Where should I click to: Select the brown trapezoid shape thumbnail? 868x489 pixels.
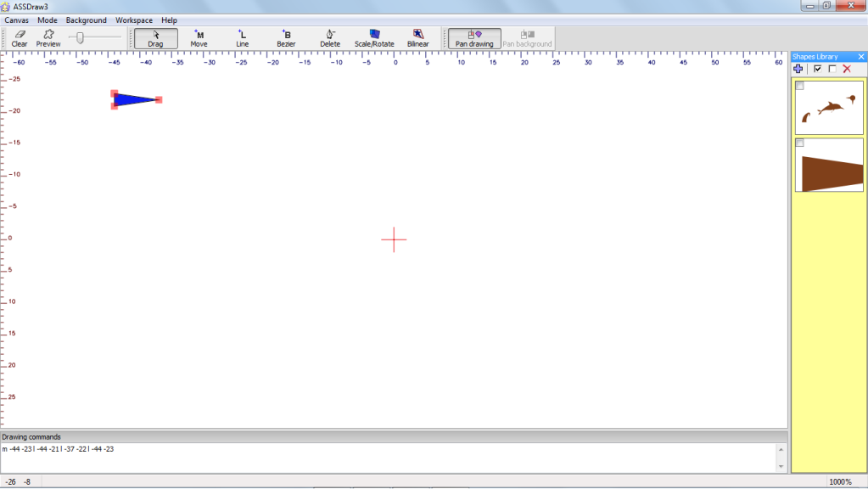tap(829, 165)
